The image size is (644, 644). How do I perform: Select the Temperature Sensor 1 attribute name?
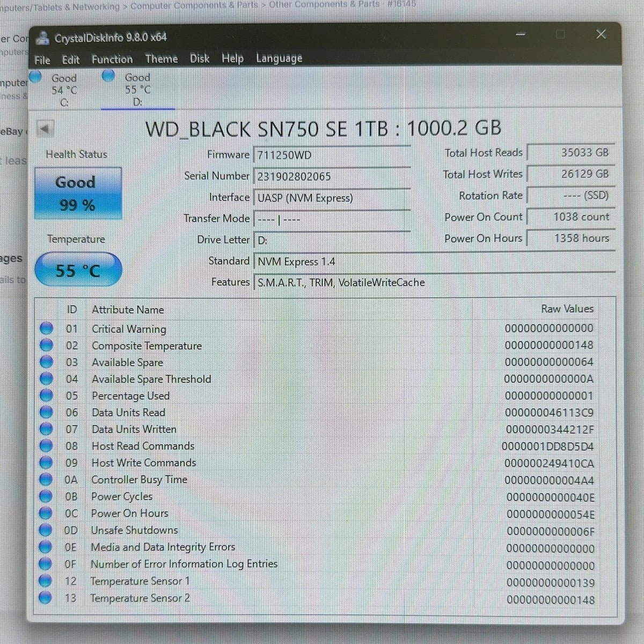140,581
